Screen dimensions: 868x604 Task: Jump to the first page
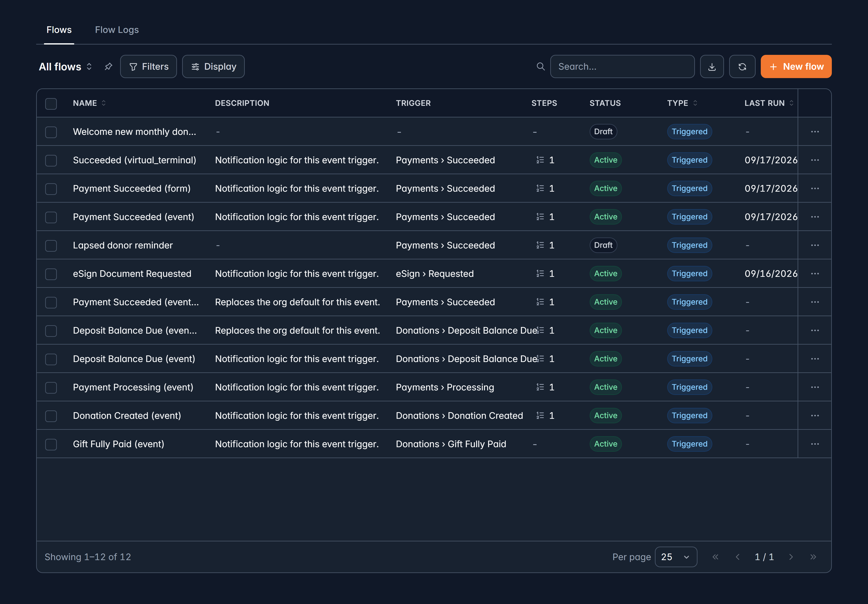point(715,557)
